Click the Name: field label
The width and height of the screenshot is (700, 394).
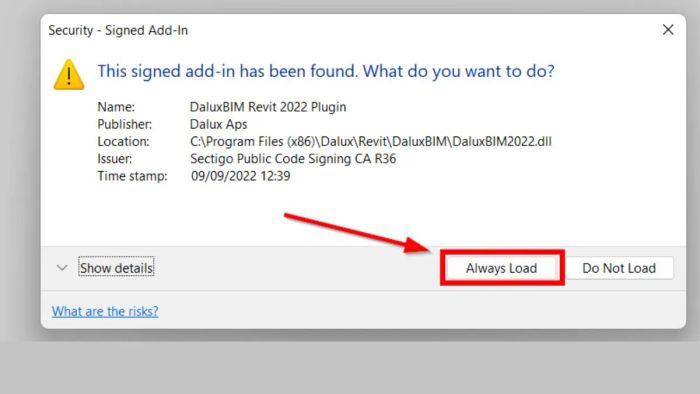click(x=116, y=107)
